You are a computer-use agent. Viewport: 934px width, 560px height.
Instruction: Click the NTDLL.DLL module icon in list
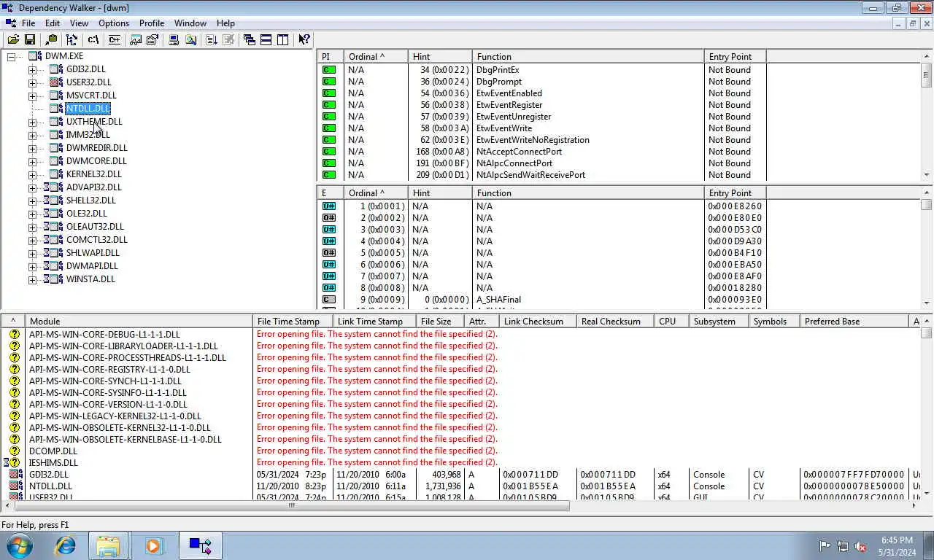point(15,486)
